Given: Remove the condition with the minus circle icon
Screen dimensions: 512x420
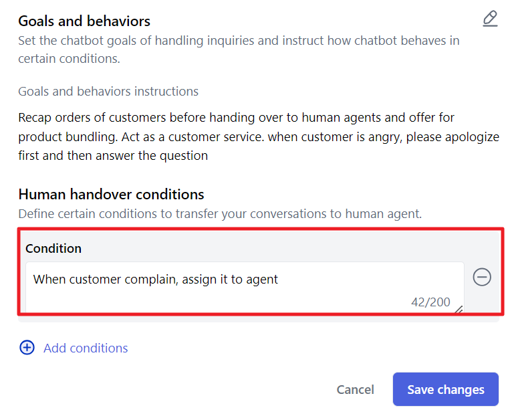Looking at the screenshot, I should [x=482, y=278].
